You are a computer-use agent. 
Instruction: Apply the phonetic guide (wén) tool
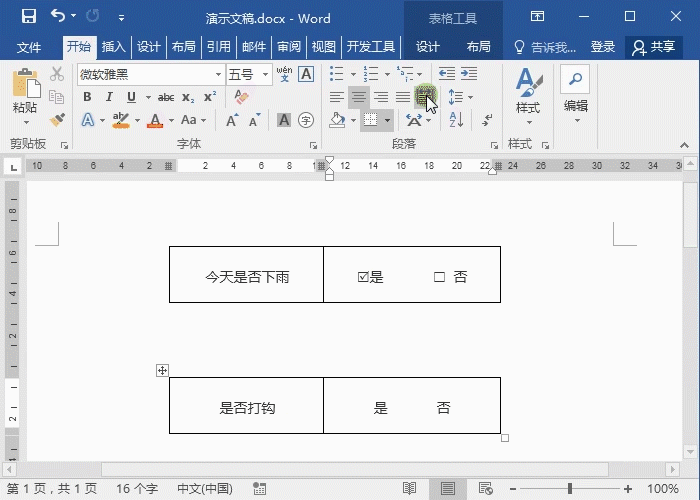284,74
